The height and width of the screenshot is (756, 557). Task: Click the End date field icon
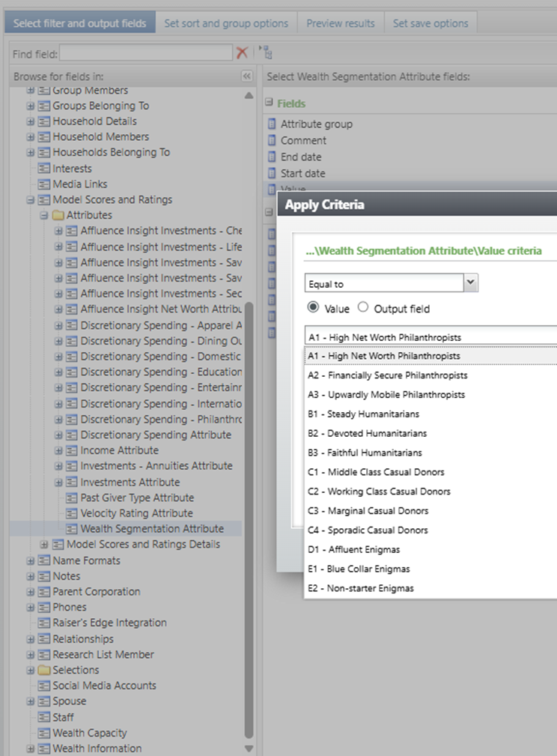(272, 157)
